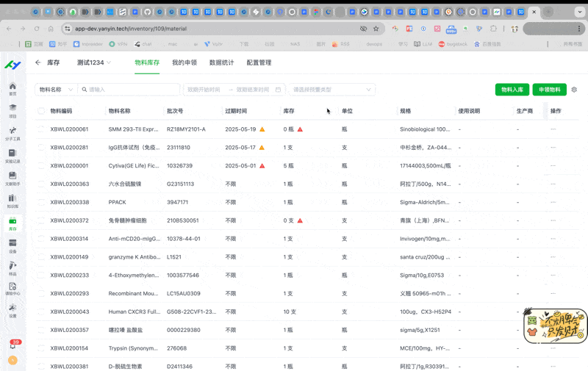Select the checkbox for XBWL0200363 row
The width and height of the screenshot is (588, 371).
[41, 184]
